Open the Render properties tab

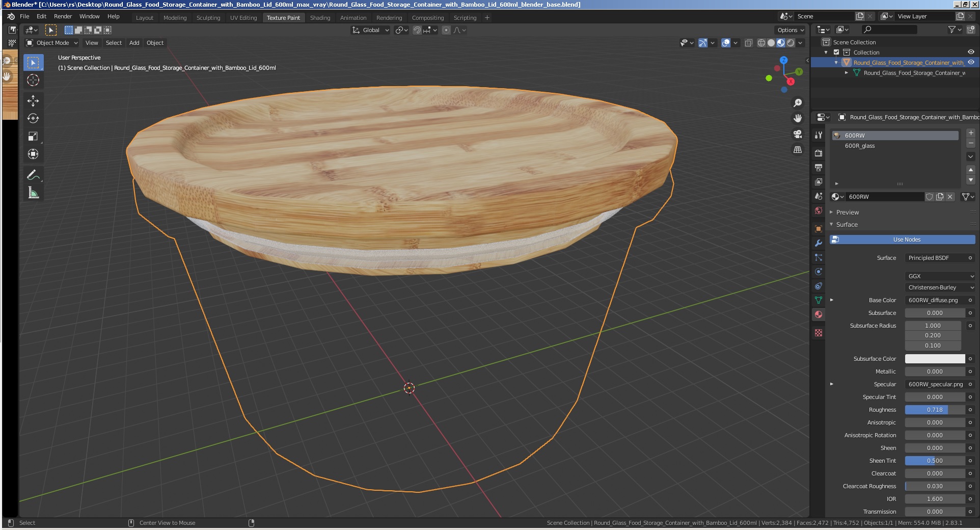819,153
